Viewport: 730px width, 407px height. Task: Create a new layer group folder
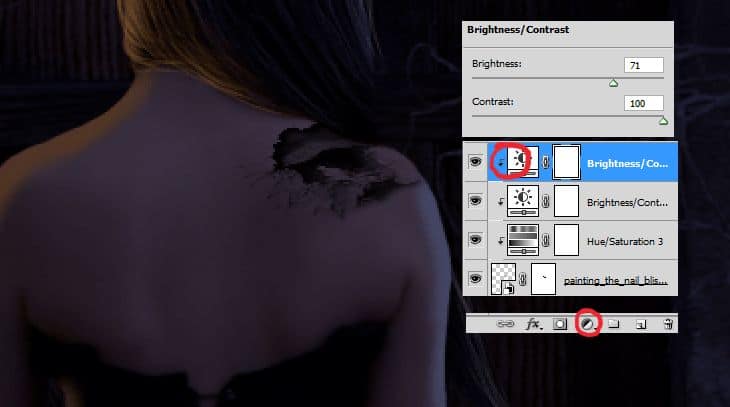click(614, 324)
